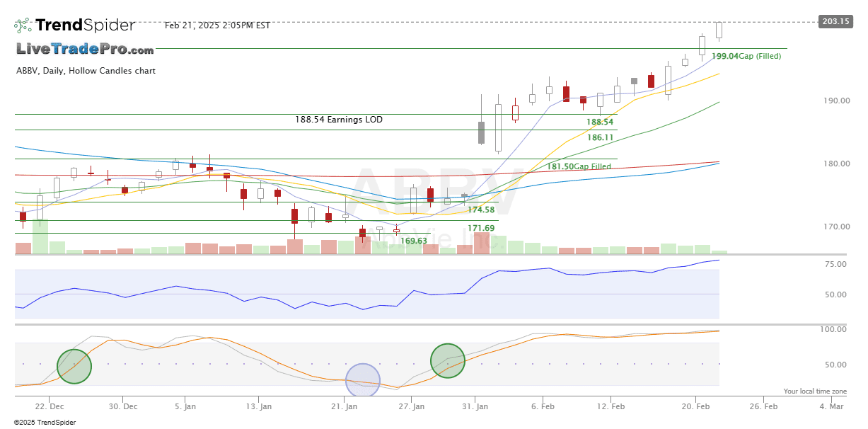
Task: Select the 'ABBV, Daily, Hollow Candles chart' title
Action: [86, 71]
